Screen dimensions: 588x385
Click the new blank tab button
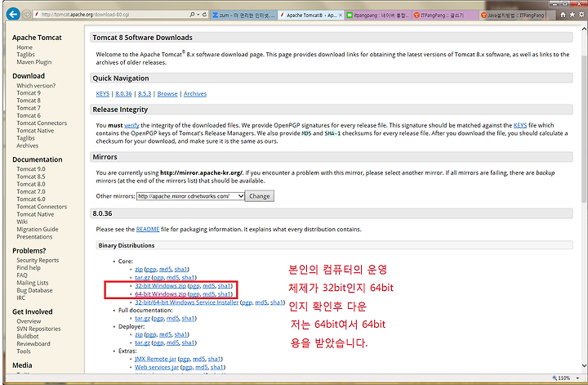point(550,15)
